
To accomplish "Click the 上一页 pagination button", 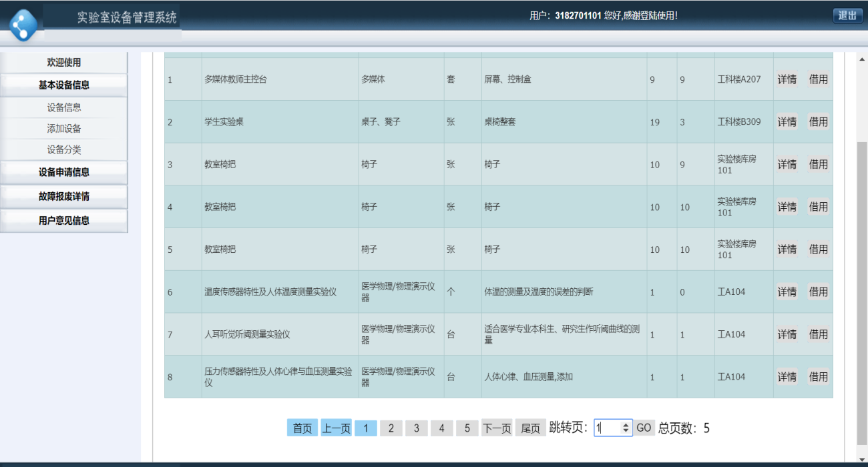I will tap(337, 428).
